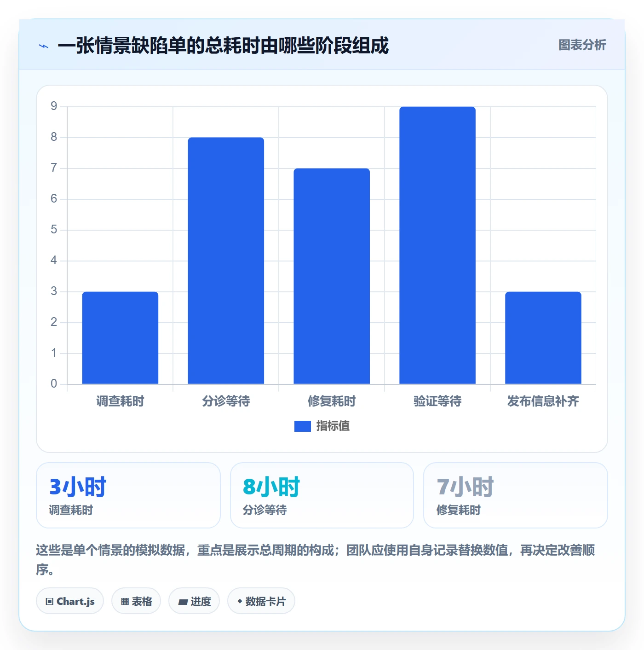The width and height of the screenshot is (644, 650).
Task: Click the y-axis value 0
Action: 54,383
